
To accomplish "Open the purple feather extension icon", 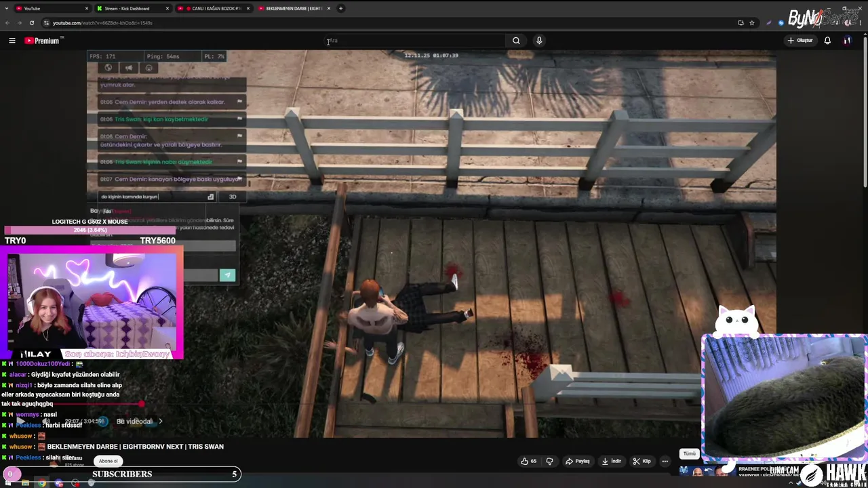I will [769, 23].
